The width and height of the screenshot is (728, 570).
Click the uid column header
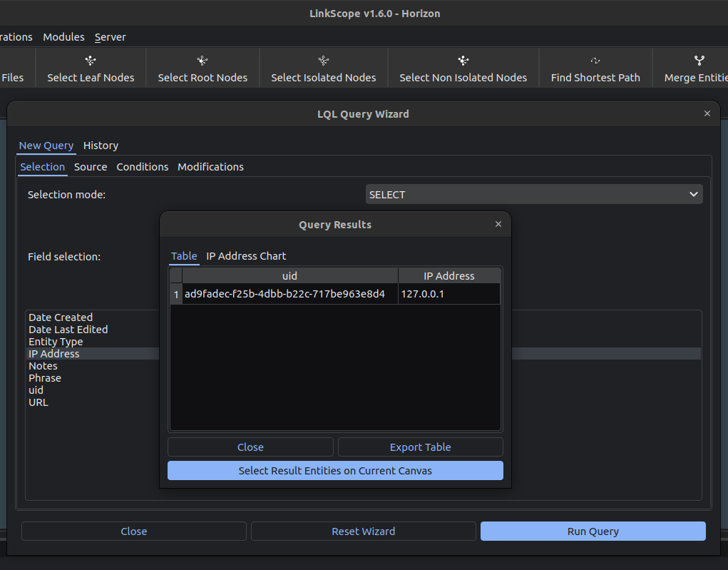point(289,276)
